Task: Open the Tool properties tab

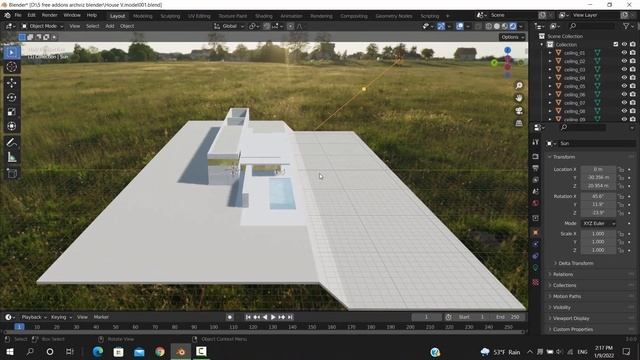Action: click(x=536, y=142)
